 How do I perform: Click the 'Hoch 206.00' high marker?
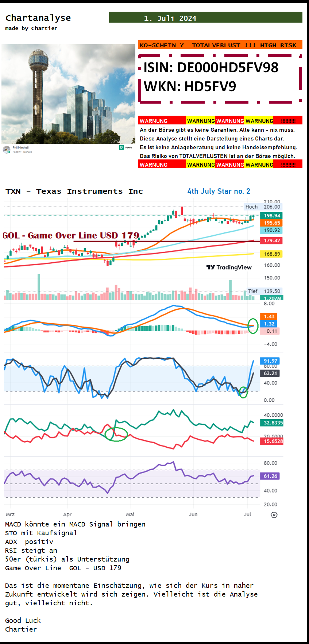tap(263, 207)
